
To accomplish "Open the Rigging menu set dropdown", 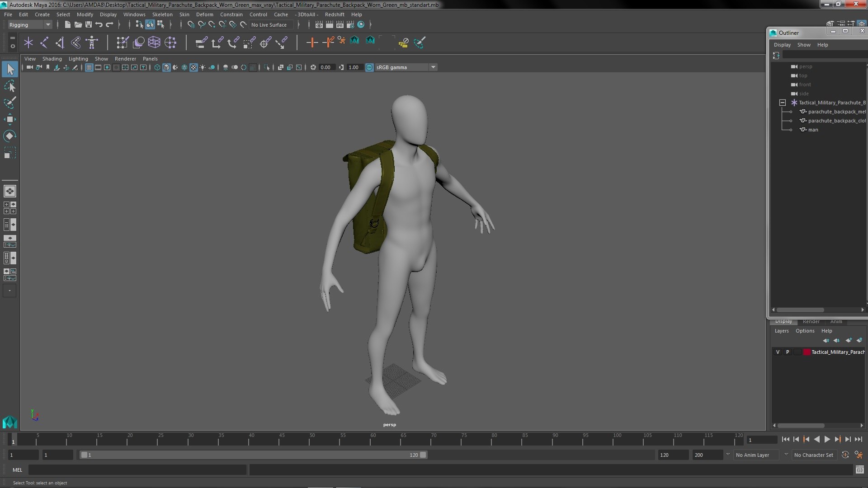I will pos(30,25).
